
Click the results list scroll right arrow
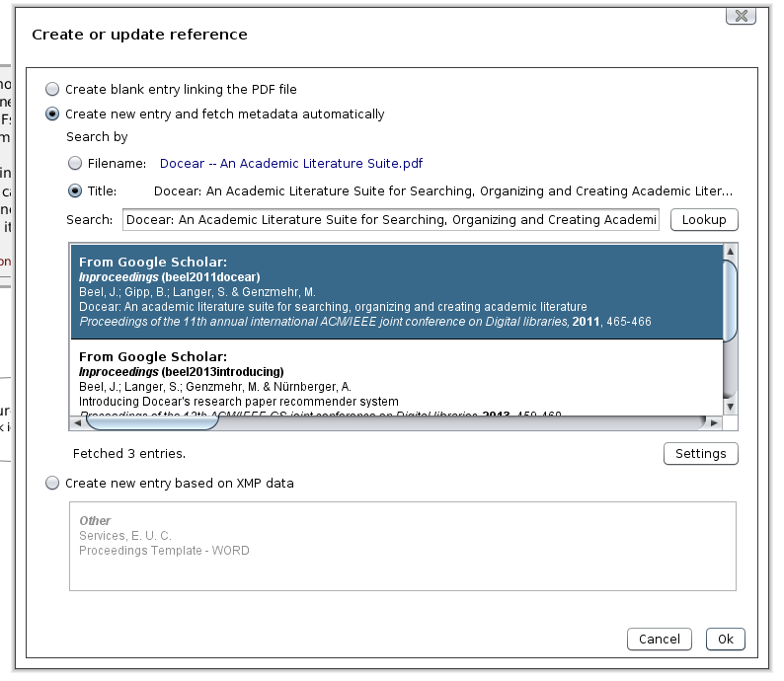[x=714, y=422]
